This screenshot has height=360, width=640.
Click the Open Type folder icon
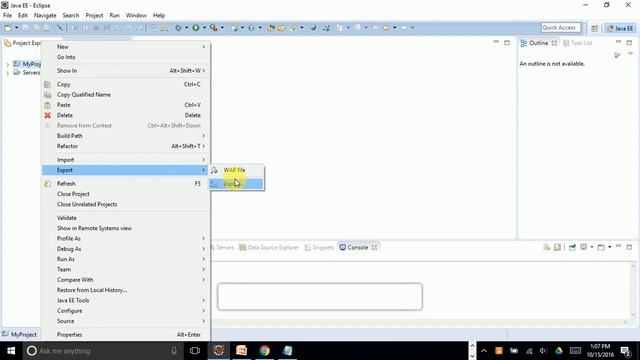tap(271, 28)
